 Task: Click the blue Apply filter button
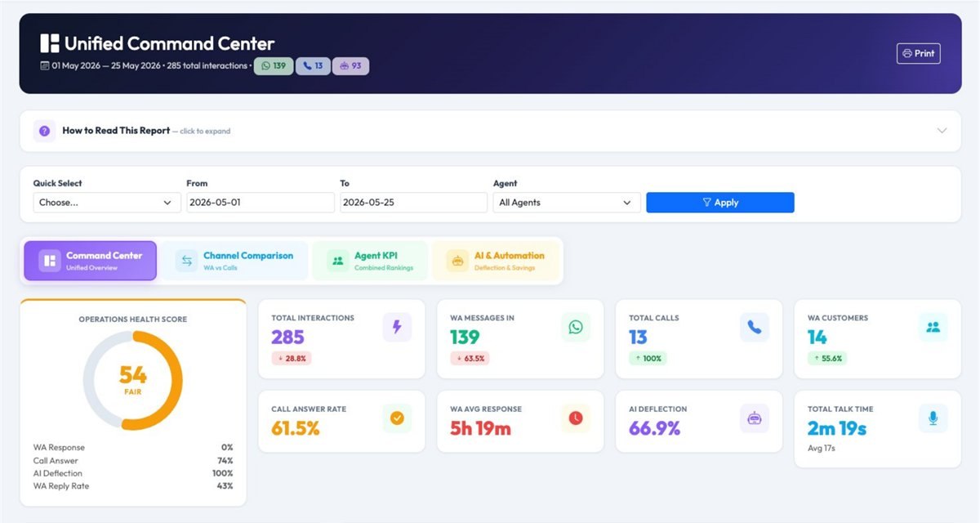coord(720,203)
